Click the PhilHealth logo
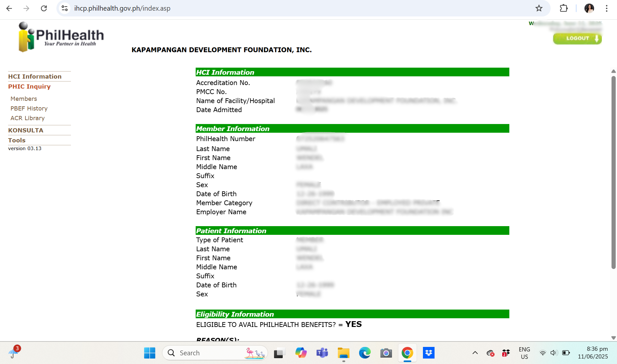Viewport: 617px width, 364px height. [x=61, y=37]
